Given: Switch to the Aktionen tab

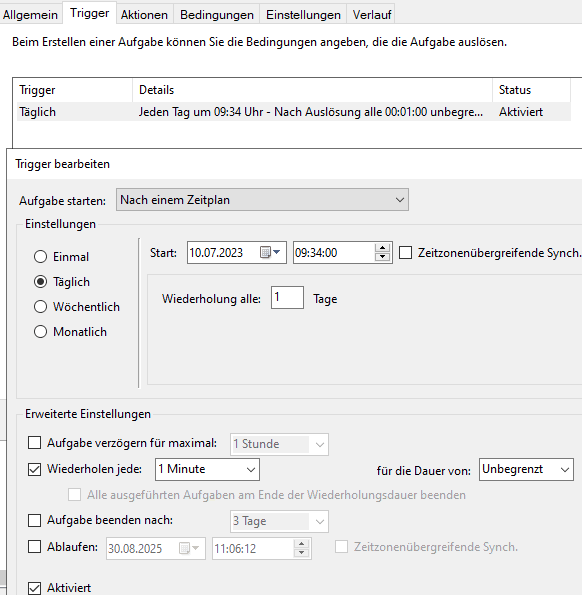Looking at the screenshot, I should click(x=144, y=15).
